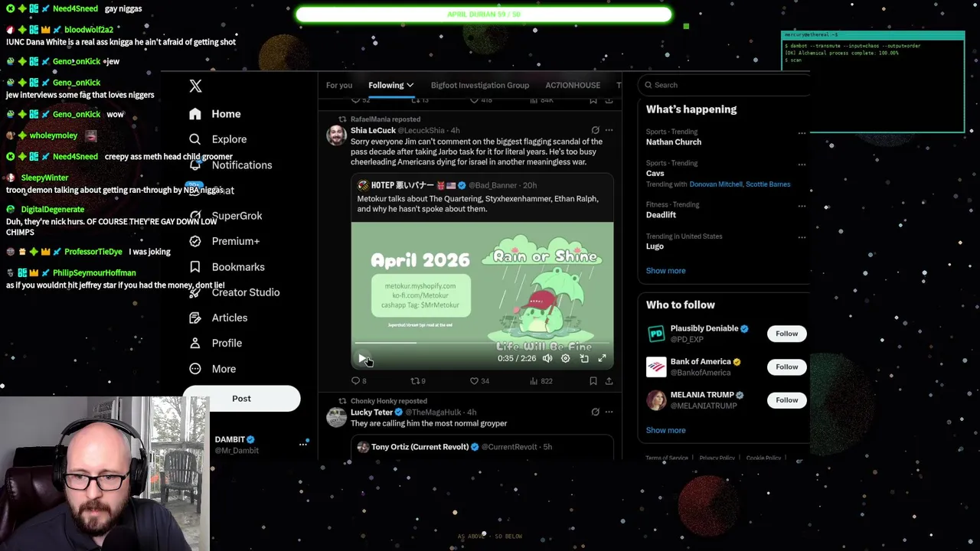The height and width of the screenshot is (551, 980).
Task: Open Scottie Barnes trending link
Action: coord(768,184)
